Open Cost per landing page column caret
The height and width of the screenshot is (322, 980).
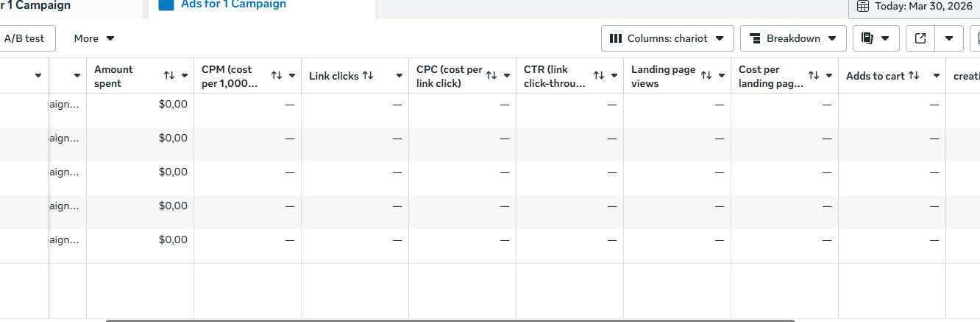pyautogui.click(x=828, y=76)
